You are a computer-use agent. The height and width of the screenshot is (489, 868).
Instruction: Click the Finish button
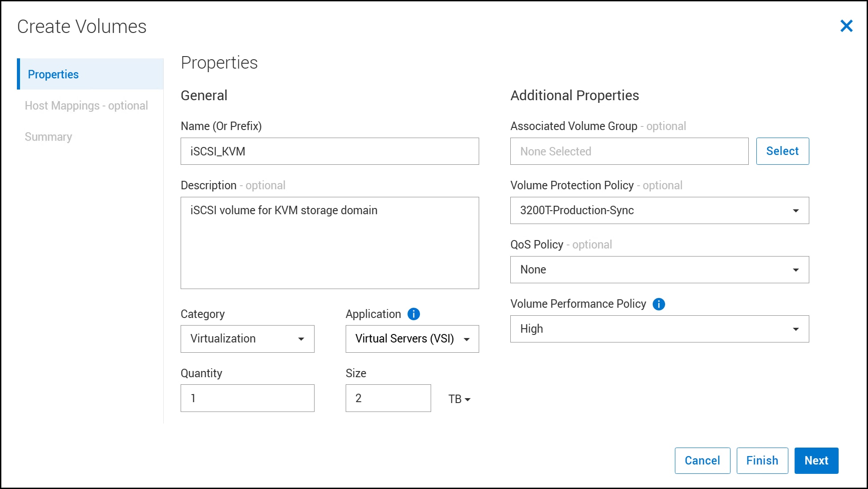[763, 460]
